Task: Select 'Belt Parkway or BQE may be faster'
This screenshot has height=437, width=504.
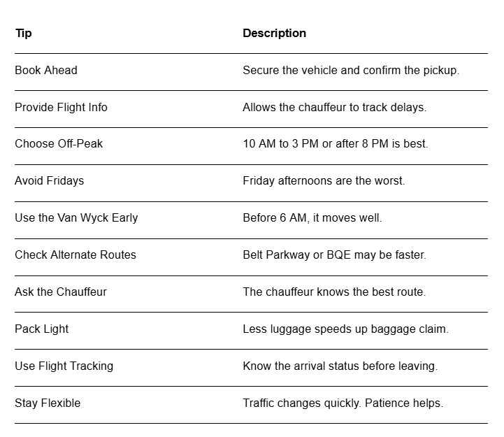Action: click(x=334, y=255)
